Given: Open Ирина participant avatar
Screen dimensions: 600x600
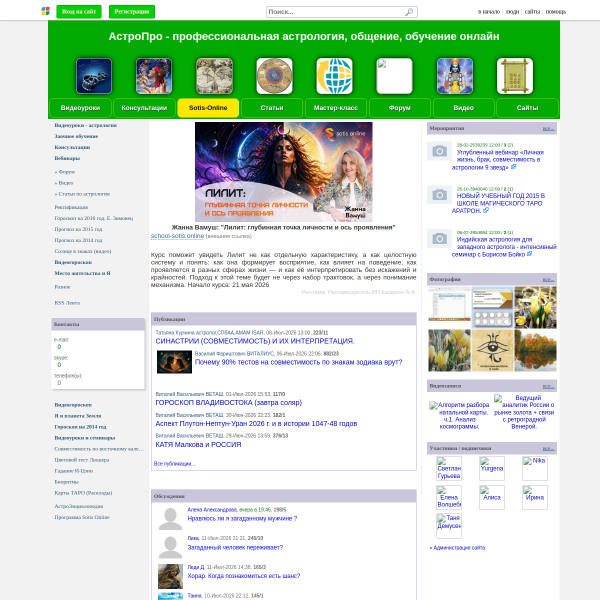Looking at the screenshot, I should coord(535,497).
